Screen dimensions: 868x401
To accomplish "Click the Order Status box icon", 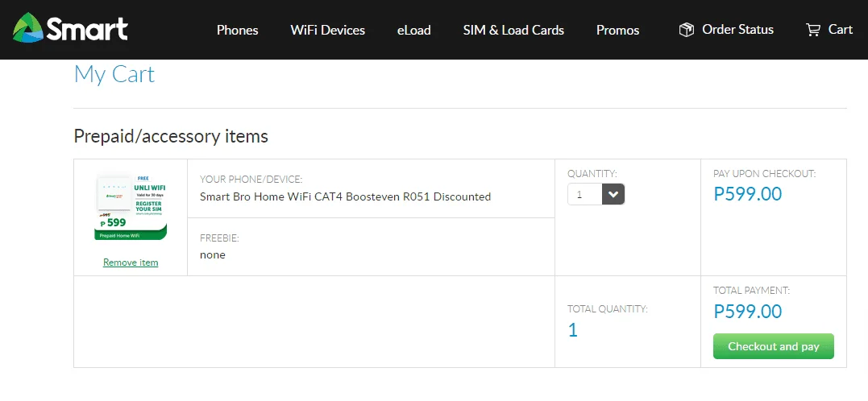I will [687, 30].
